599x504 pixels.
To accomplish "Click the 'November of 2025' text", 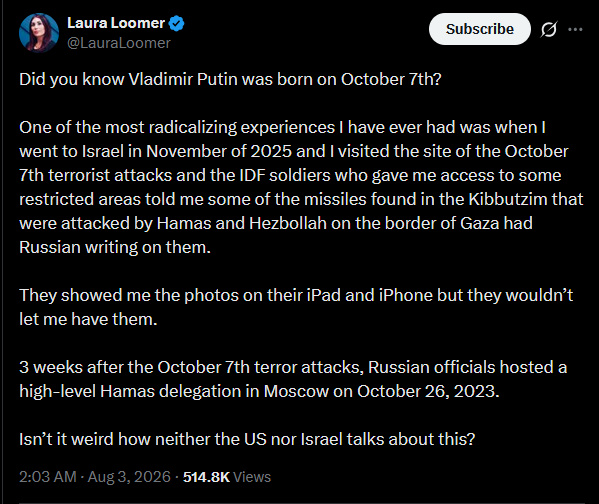I will tap(219, 151).
